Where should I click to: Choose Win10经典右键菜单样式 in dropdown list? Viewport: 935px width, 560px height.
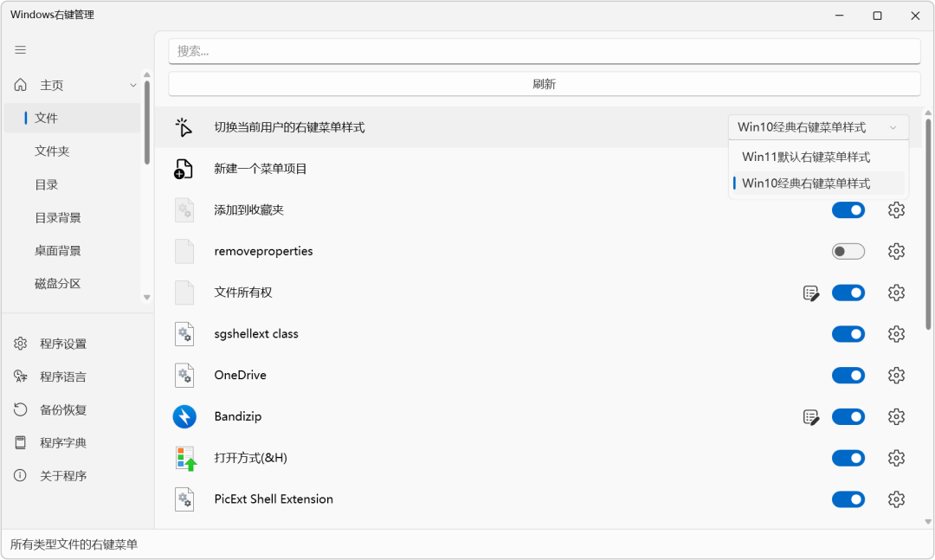[818, 183]
